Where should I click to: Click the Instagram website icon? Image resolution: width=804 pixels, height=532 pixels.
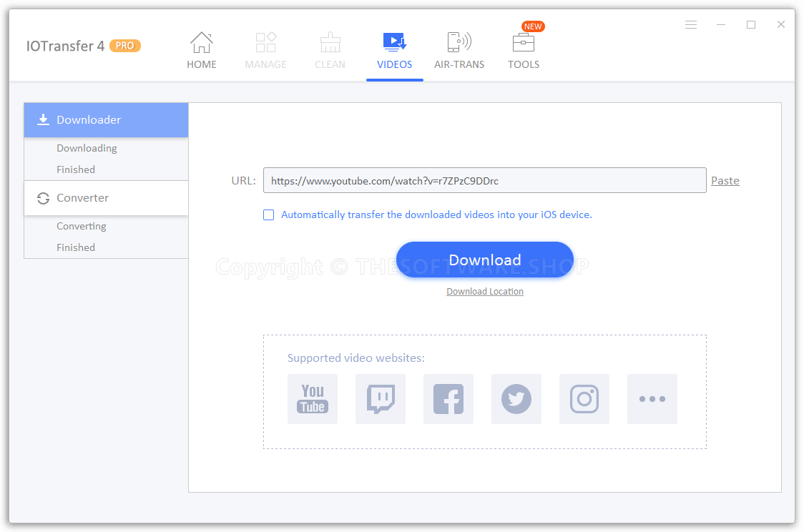point(584,399)
